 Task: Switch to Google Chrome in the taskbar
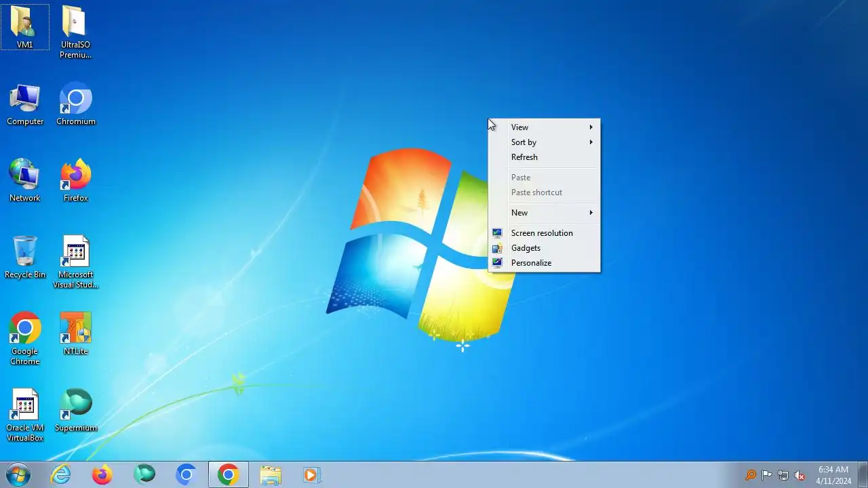click(229, 474)
